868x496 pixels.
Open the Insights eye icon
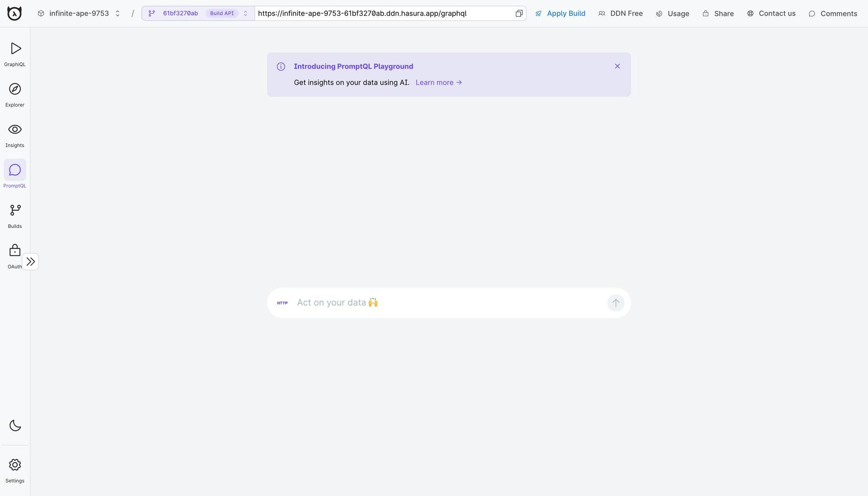coord(15,130)
